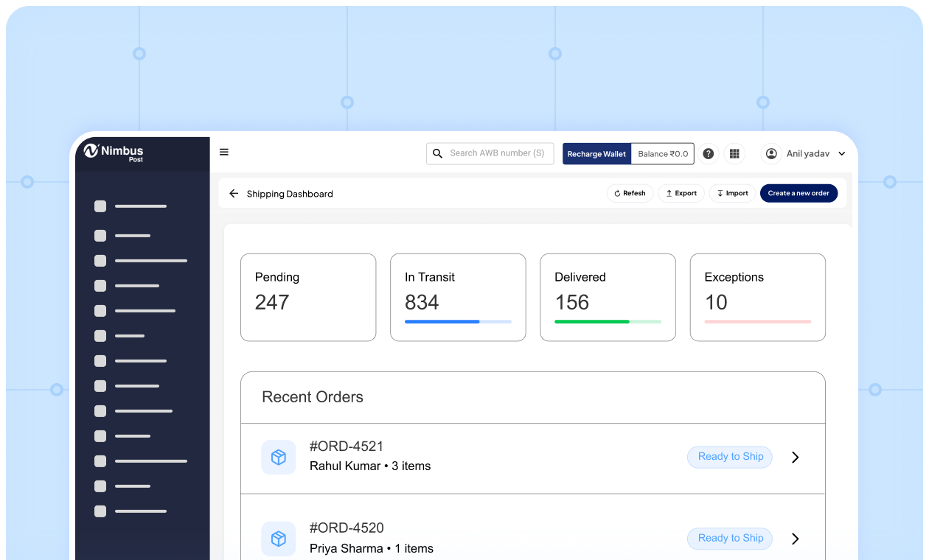
Task: Click the package icon for #ORD-4520
Action: (278, 539)
